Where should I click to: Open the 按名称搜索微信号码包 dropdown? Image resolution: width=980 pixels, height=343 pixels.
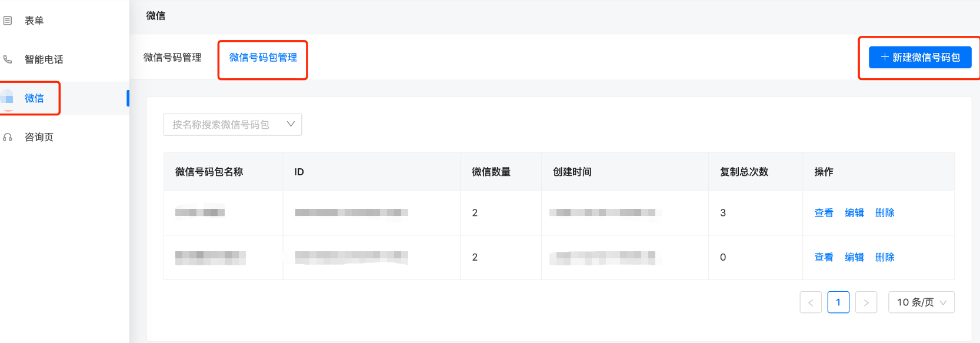[x=232, y=124]
